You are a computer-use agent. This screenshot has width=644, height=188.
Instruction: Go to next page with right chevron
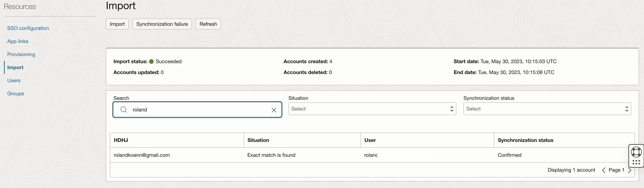(629, 170)
